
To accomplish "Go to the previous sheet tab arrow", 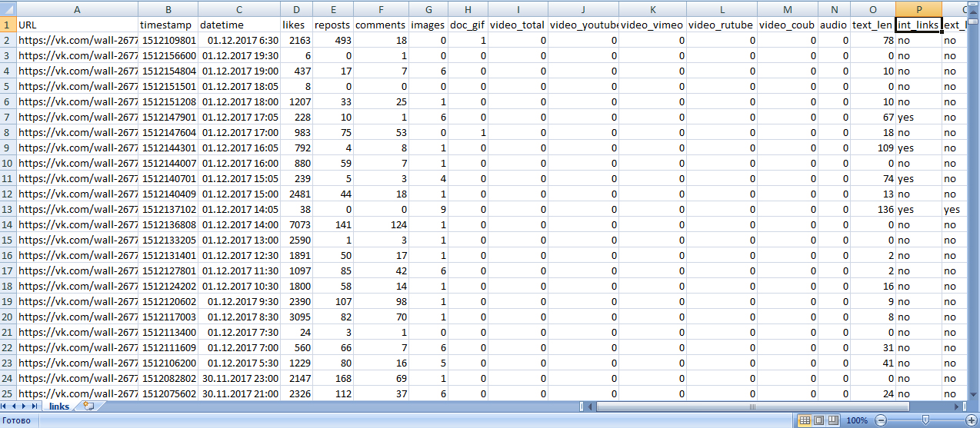I will click(15, 406).
